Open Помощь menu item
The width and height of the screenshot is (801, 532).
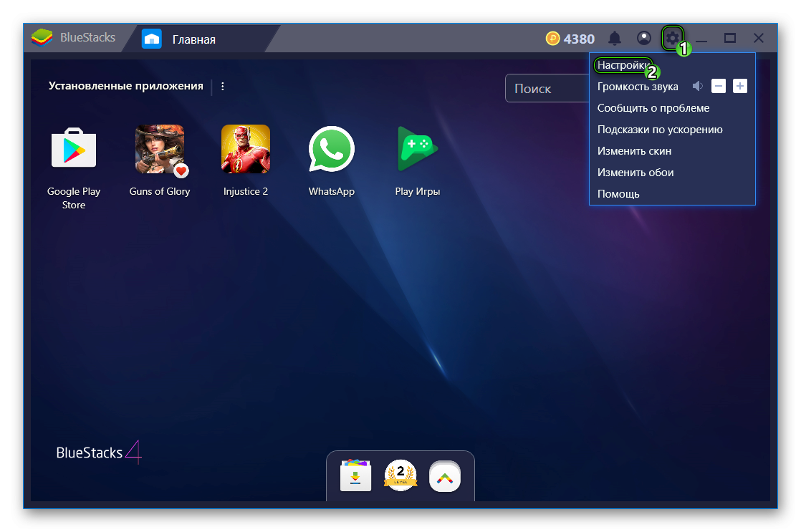(618, 194)
